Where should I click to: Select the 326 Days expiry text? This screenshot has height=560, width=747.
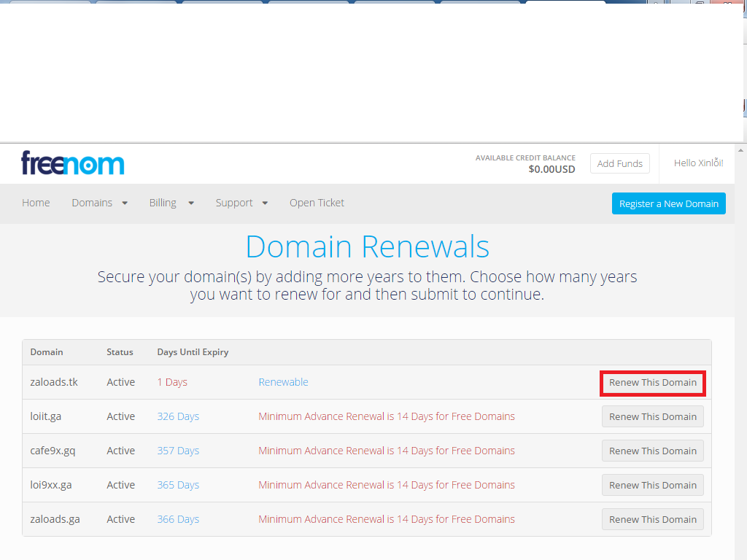(x=178, y=416)
